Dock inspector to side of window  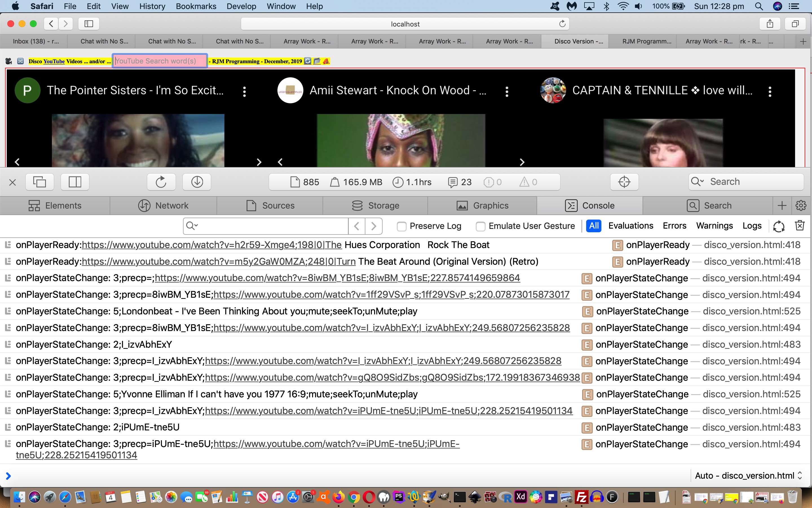(x=75, y=182)
